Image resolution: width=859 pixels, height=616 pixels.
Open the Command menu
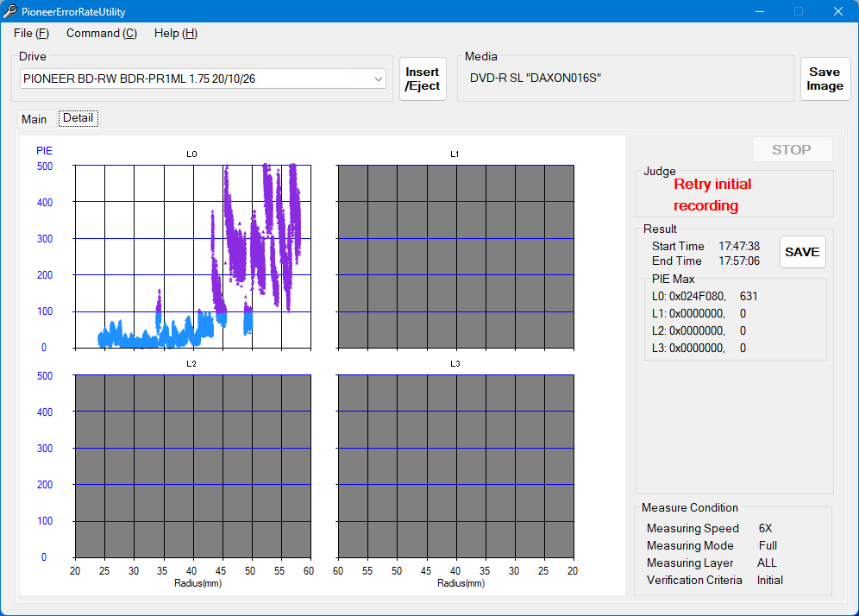point(102,34)
